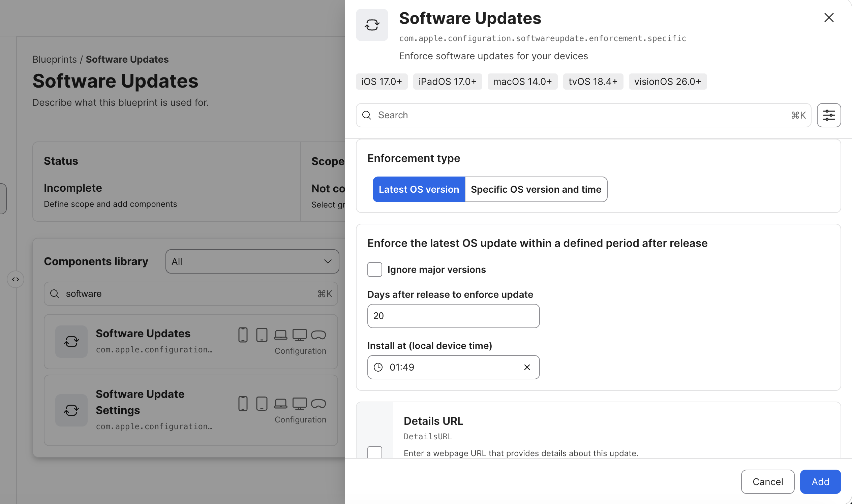Viewport: 852px width, 504px height.
Task: Click the iPad icon on Software Update Settings card
Action: click(x=262, y=404)
